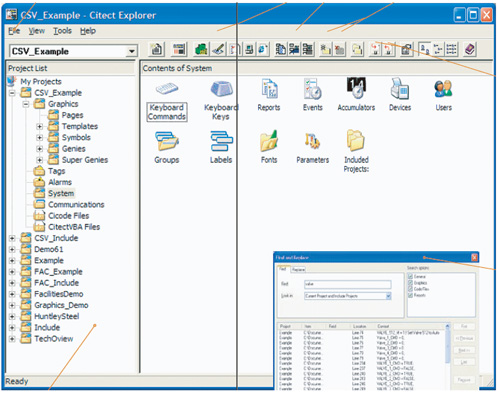Collapse the CSV_Example tree node
Image resolution: width=500 pixels, height=395 pixels.
click(x=12, y=93)
